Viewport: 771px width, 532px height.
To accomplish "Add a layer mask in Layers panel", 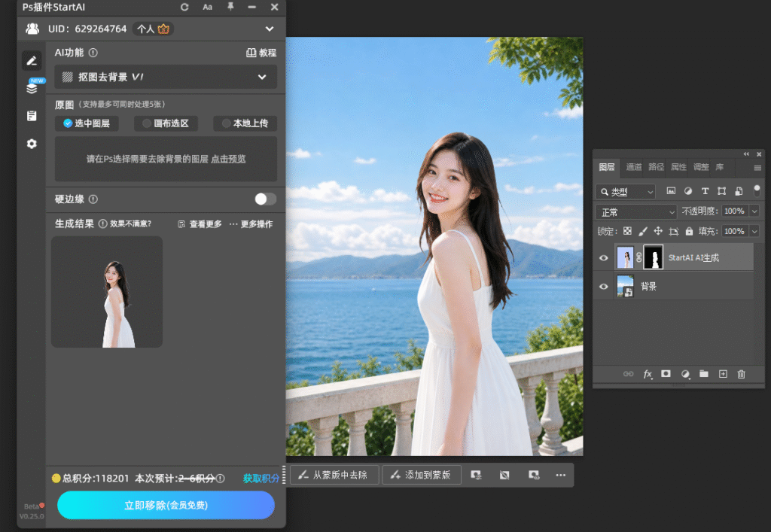I will click(x=666, y=374).
